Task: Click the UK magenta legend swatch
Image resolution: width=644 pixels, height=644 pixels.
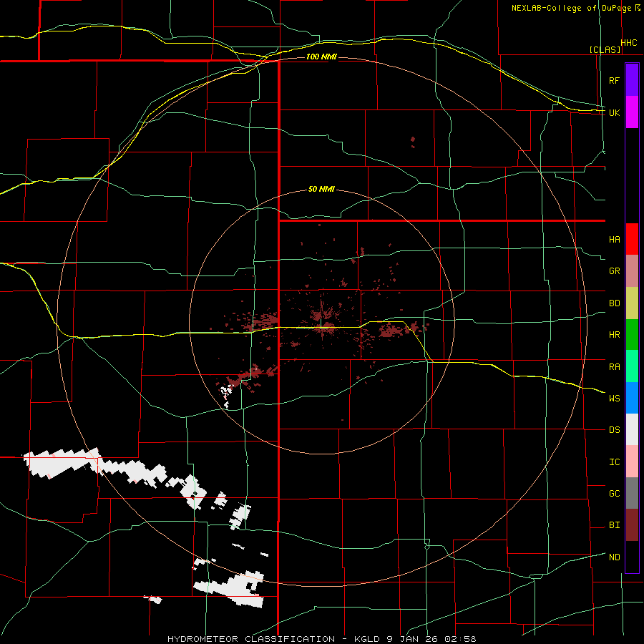Action: click(x=632, y=112)
